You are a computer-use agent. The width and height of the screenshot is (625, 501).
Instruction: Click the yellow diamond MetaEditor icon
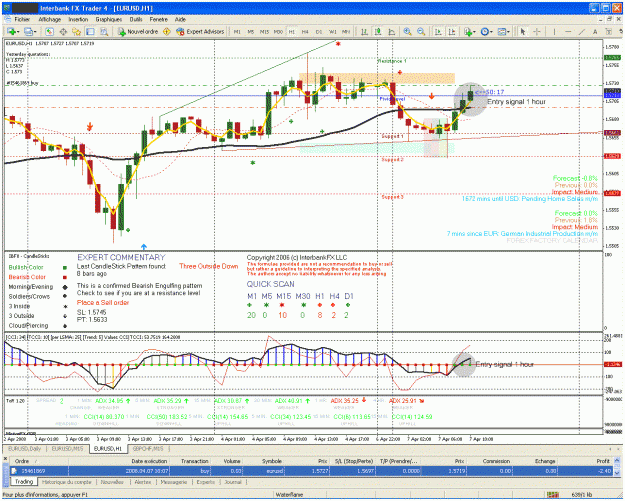tap(167, 31)
